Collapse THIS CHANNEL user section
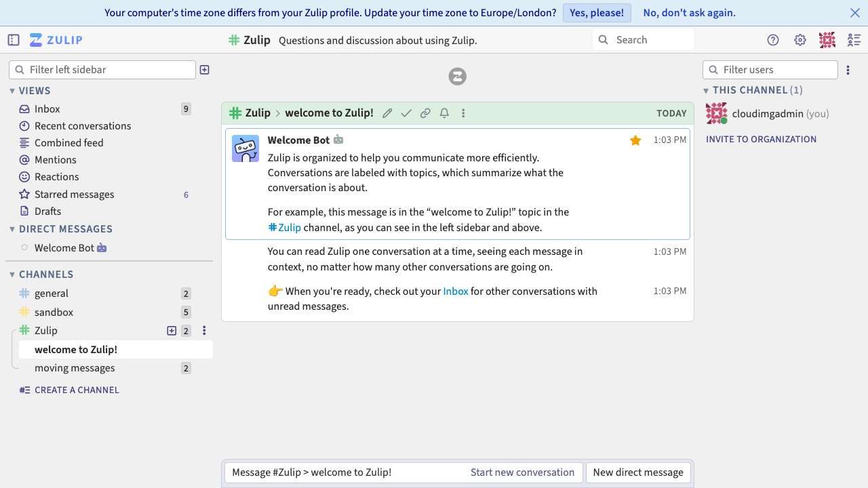 point(753,90)
